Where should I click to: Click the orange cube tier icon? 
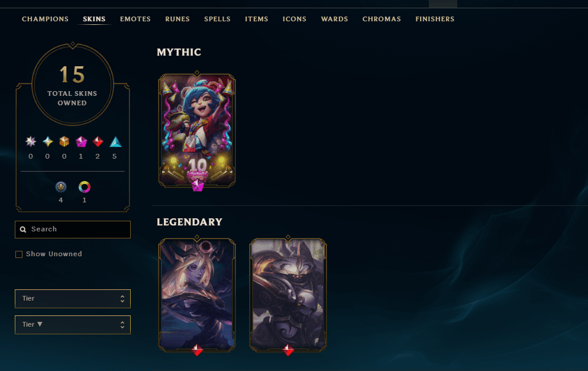tap(64, 141)
